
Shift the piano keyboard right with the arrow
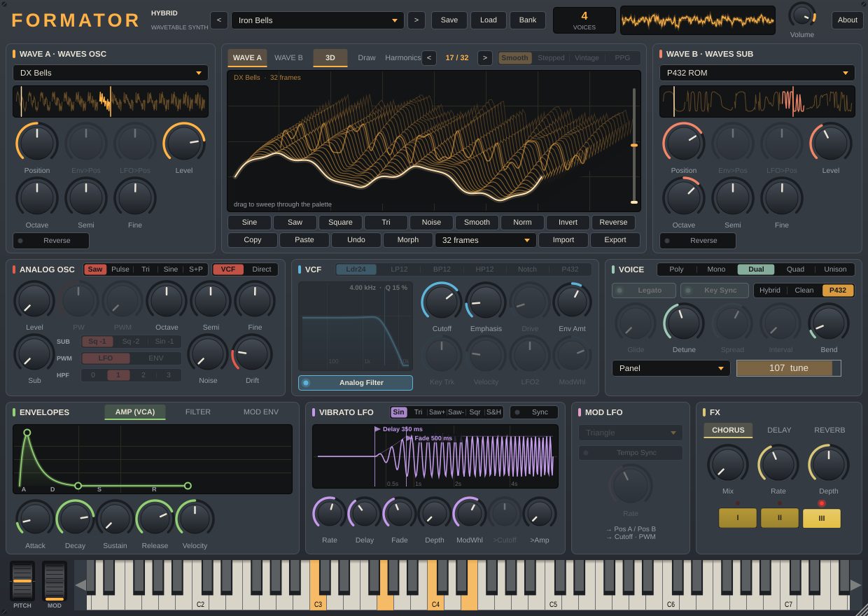[855, 585]
